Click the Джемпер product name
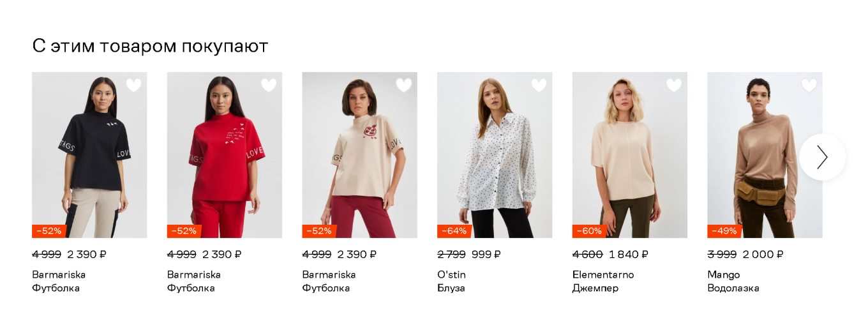The width and height of the screenshot is (868, 330). click(x=595, y=288)
